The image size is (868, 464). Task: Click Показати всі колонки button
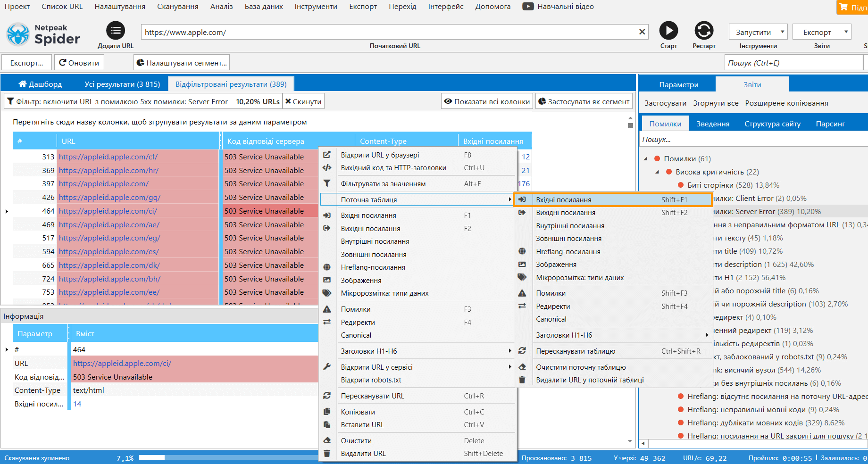[x=487, y=101]
